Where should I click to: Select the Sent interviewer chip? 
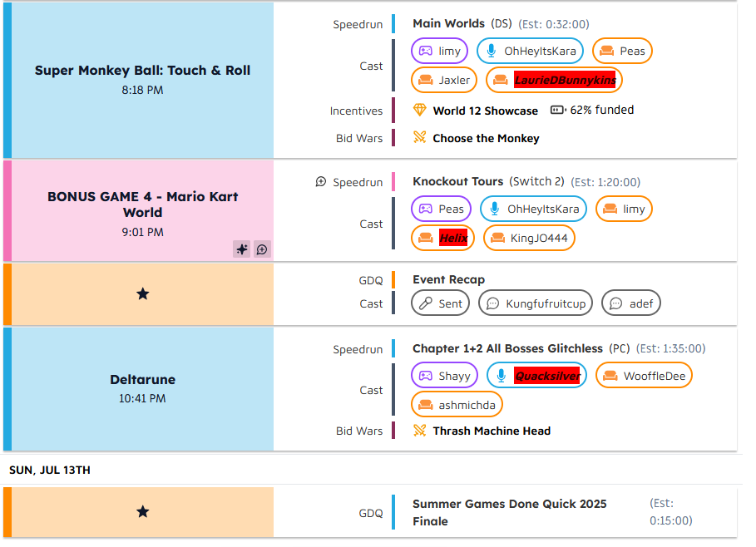pyautogui.click(x=440, y=303)
